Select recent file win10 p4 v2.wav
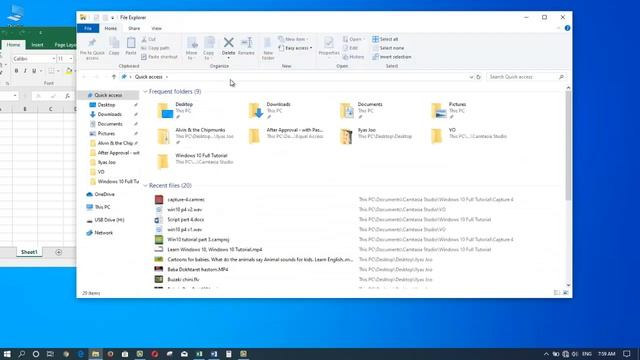 [x=184, y=209]
